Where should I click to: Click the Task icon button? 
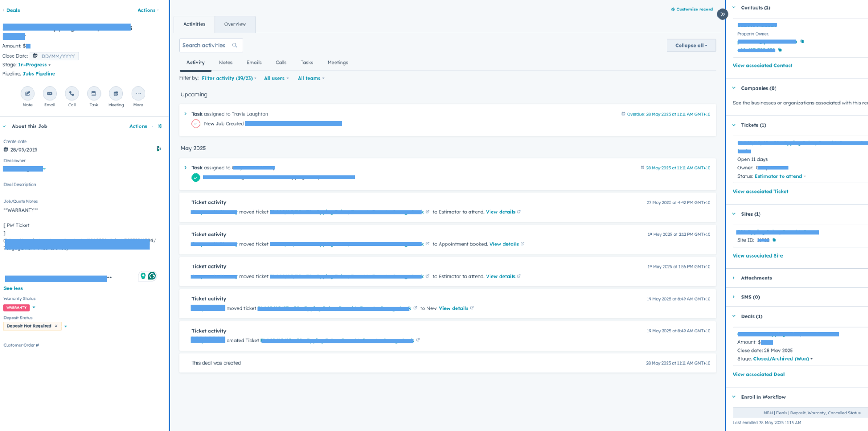point(94,93)
